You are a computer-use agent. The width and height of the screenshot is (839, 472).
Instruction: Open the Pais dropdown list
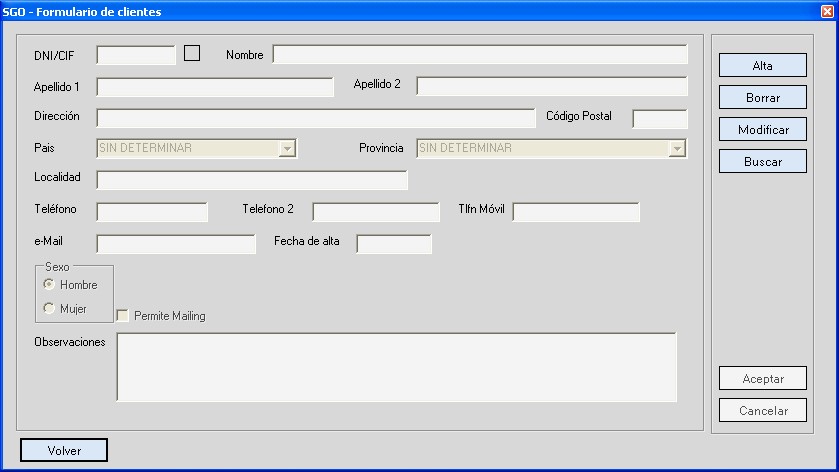tap(287, 148)
